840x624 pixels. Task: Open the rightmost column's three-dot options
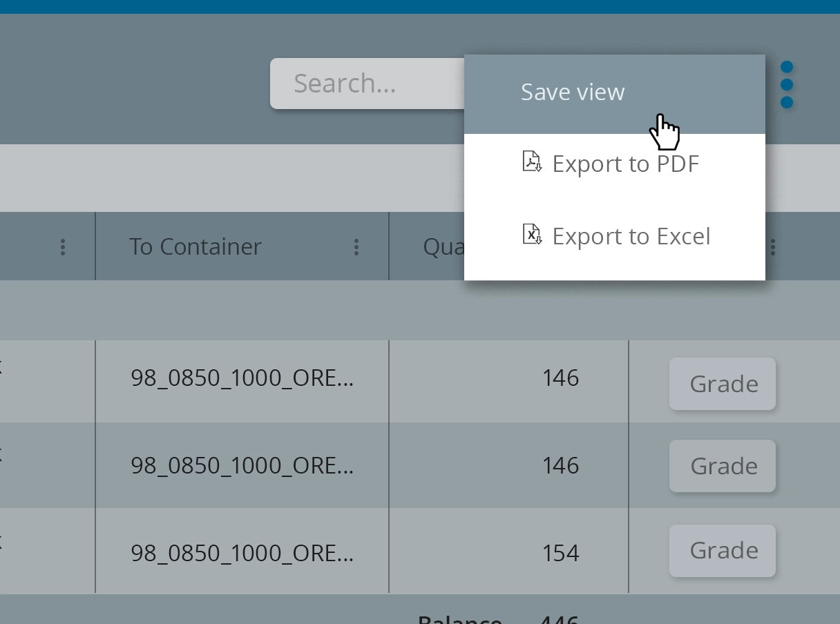tap(773, 247)
